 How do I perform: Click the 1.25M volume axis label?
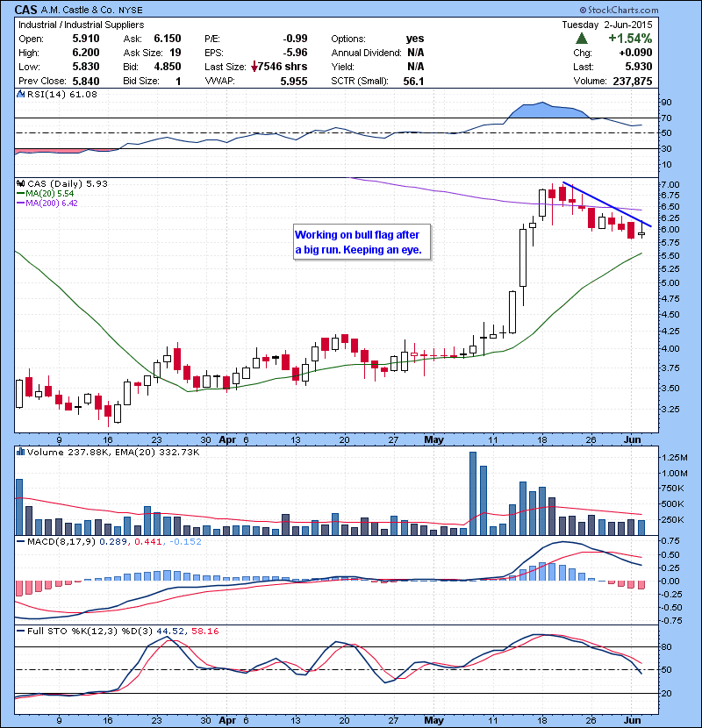674,457
